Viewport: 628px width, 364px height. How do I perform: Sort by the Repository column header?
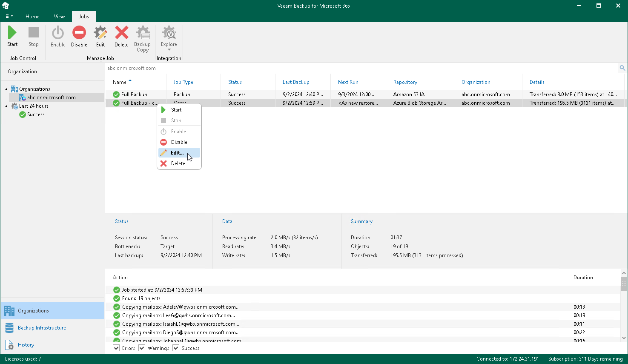(420, 82)
